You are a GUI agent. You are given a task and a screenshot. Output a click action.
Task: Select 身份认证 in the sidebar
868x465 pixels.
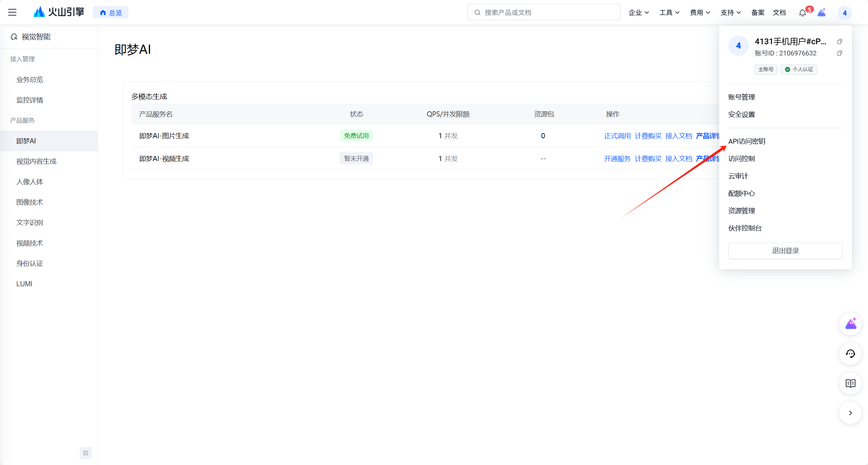tap(30, 263)
